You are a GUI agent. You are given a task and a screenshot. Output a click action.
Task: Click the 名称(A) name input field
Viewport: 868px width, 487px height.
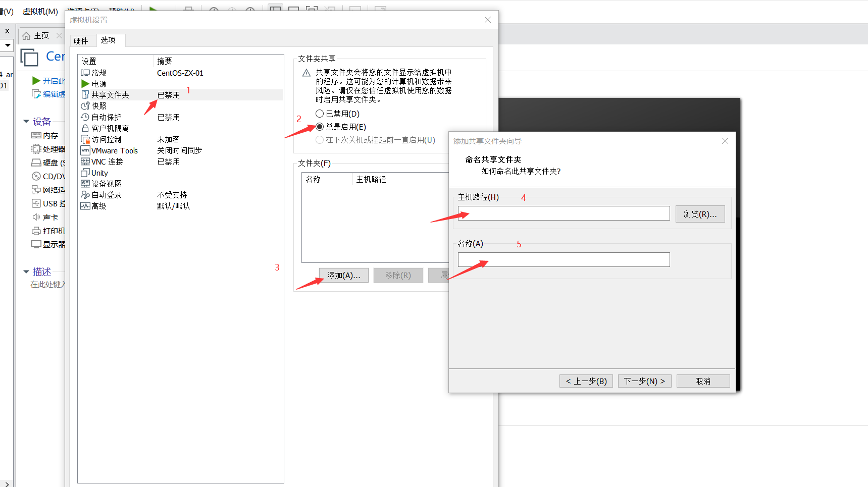click(564, 259)
